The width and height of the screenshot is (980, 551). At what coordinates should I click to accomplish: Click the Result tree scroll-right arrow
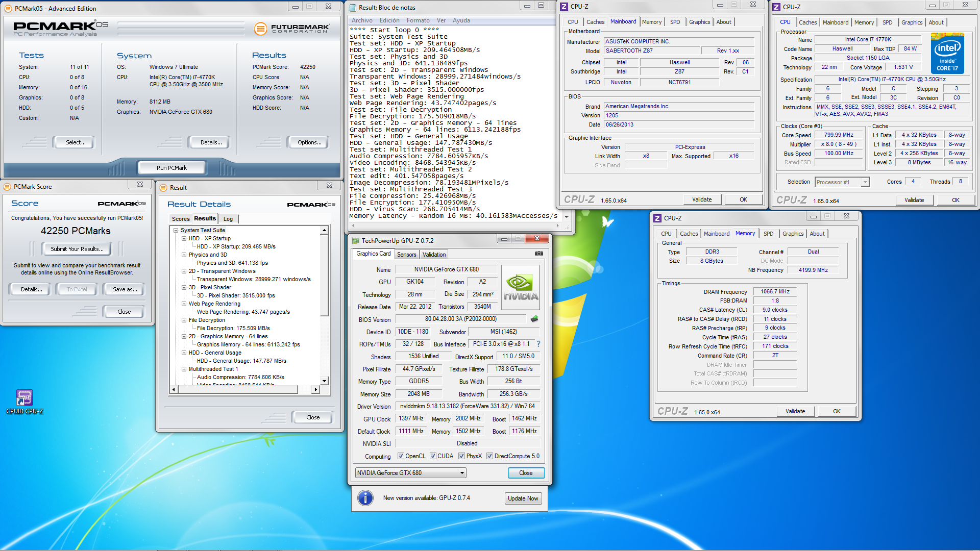coord(315,389)
